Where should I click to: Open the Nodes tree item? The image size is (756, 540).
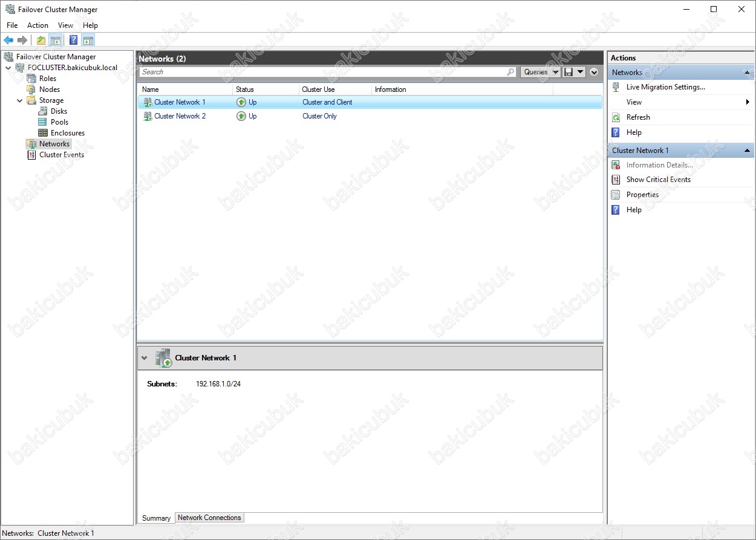coord(50,89)
